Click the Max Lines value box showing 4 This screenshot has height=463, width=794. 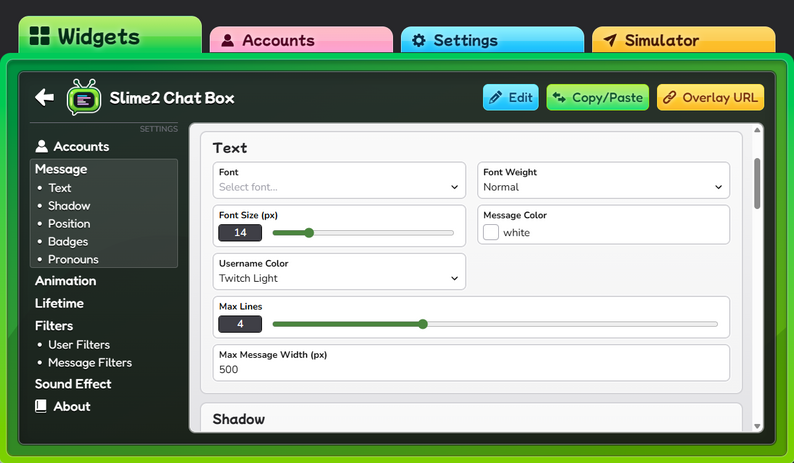[240, 324]
